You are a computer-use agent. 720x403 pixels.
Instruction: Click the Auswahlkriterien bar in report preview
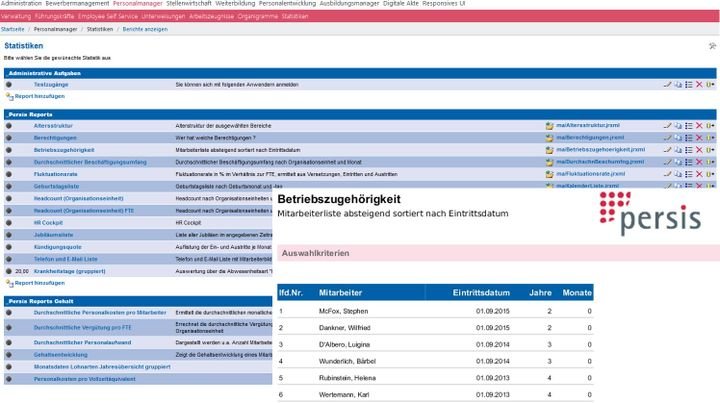[x=498, y=253]
